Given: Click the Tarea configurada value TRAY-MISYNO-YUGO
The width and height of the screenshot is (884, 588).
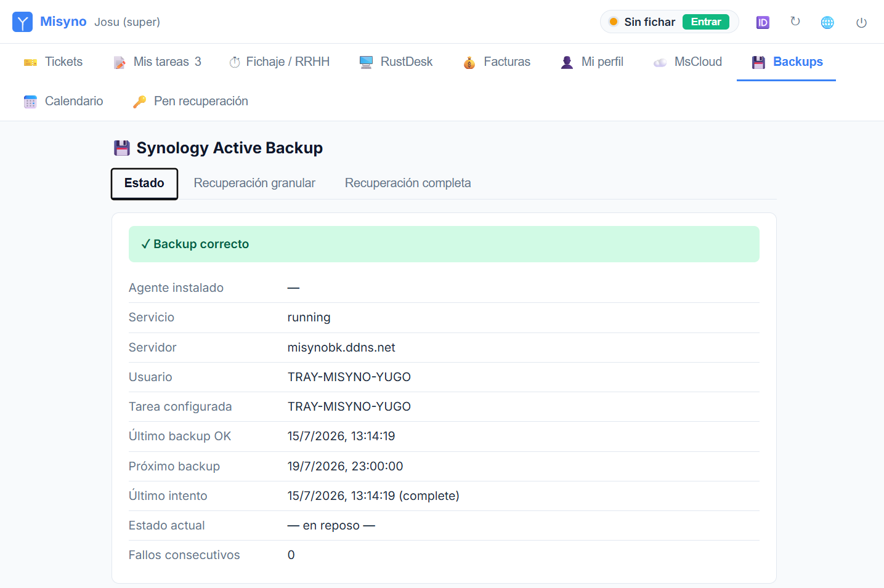Looking at the screenshot, I should point(349,406).
